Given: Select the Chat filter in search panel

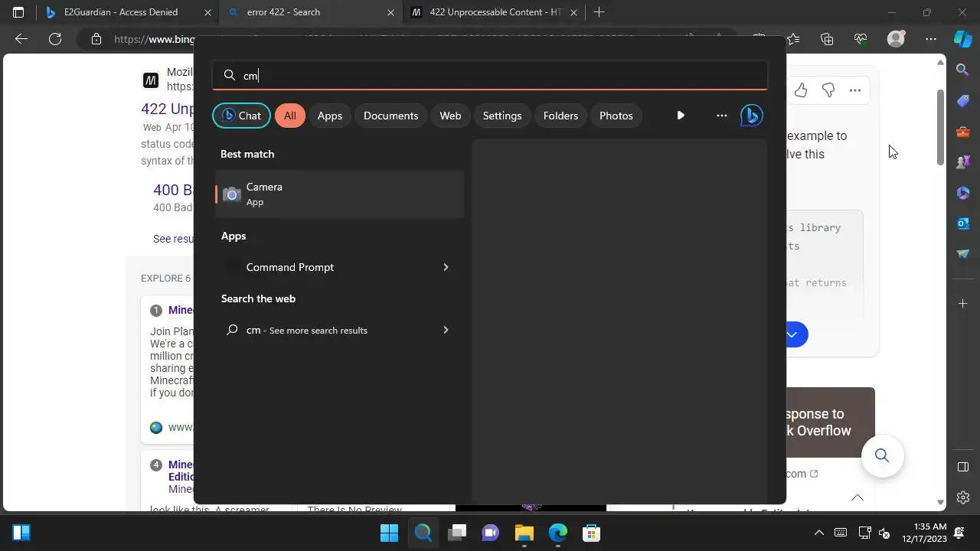Looking at the screenshot, I should point(241,116).
